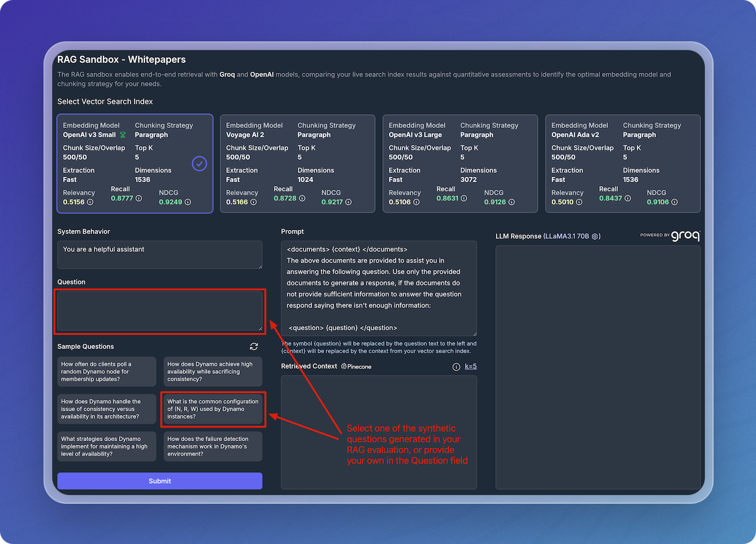Click the Groq logo in LLM Response header
Viewport: 756px width, 544px height.
(x=685, y=236)
